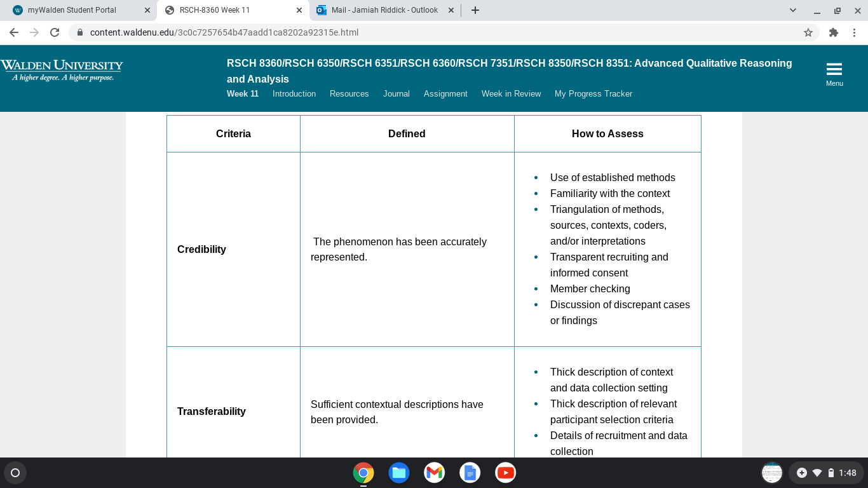Screen dimensions: 868x488
Task: Click the address bar URL
Action: tap(224, 32)
